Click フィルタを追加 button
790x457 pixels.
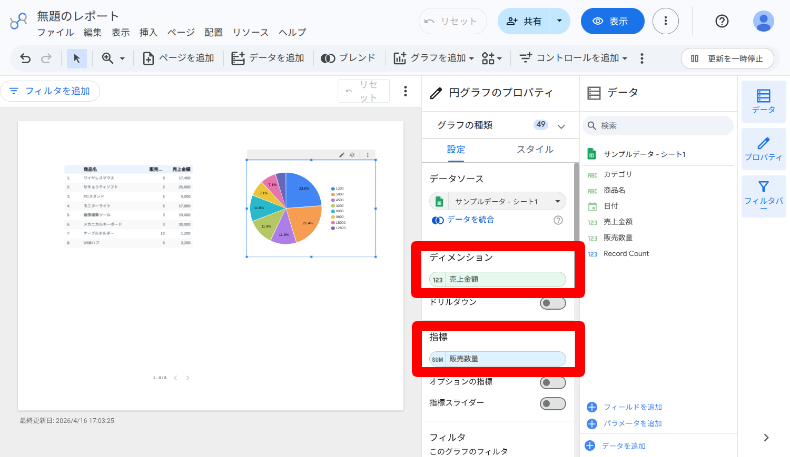[x=50, y=91]
